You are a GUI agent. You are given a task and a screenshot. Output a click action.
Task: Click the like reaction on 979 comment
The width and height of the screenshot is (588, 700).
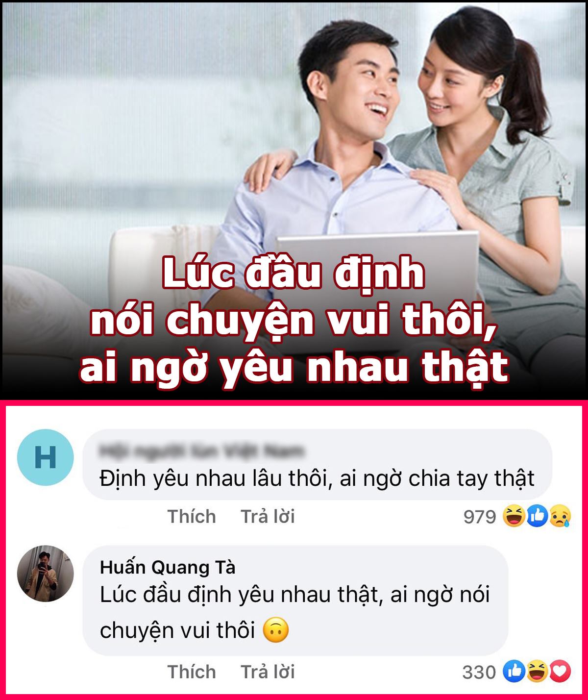pyautogui.click(x=538, y=516)
